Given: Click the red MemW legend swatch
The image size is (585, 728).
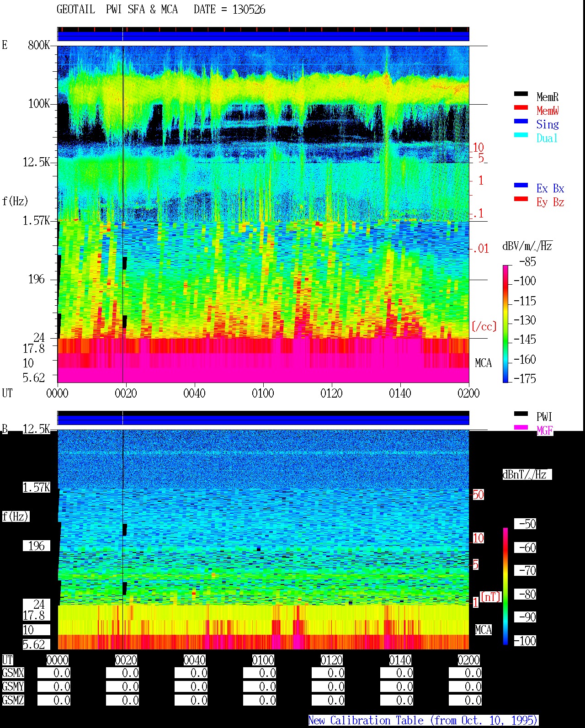Looking at the screenshot, I should coord(521,108).
